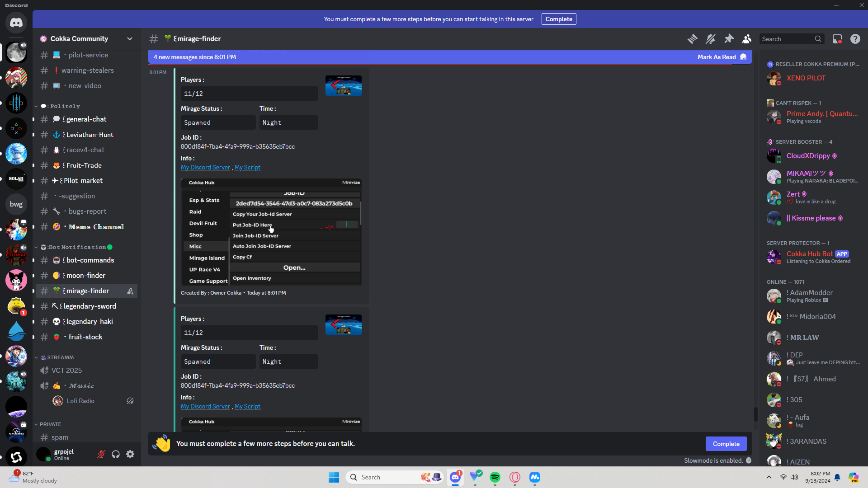
Task: Click grpojel user avatar in user panel
Action: [43, 454]
